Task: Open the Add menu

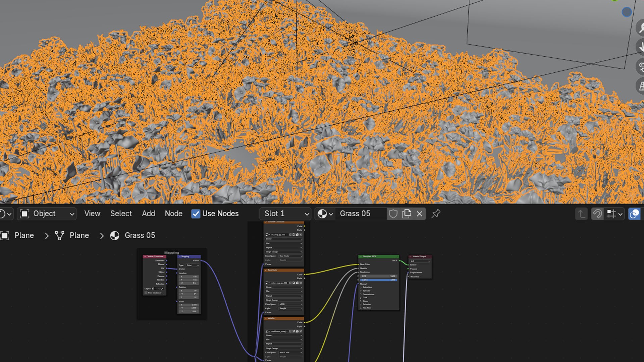Action: click(x=148, y=214)
